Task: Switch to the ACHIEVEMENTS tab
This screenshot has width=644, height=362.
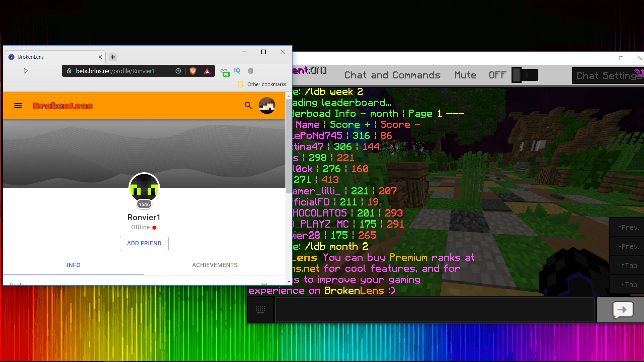Action: coord(215,265)
